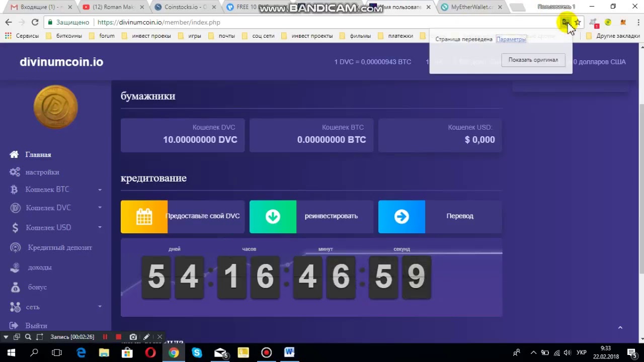The height and width of the screenshot is (362, 644).
Task: Open Microsoft Edge from the taskbar
Action: click(81, 352)
